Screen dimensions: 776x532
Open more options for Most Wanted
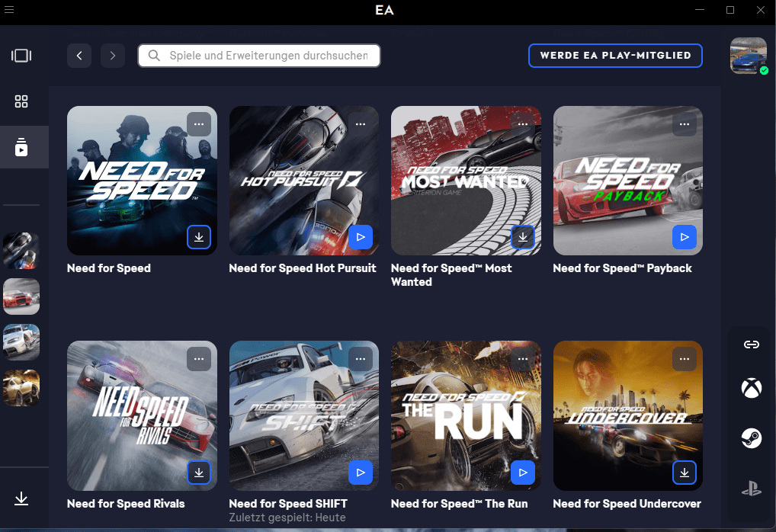523,124
